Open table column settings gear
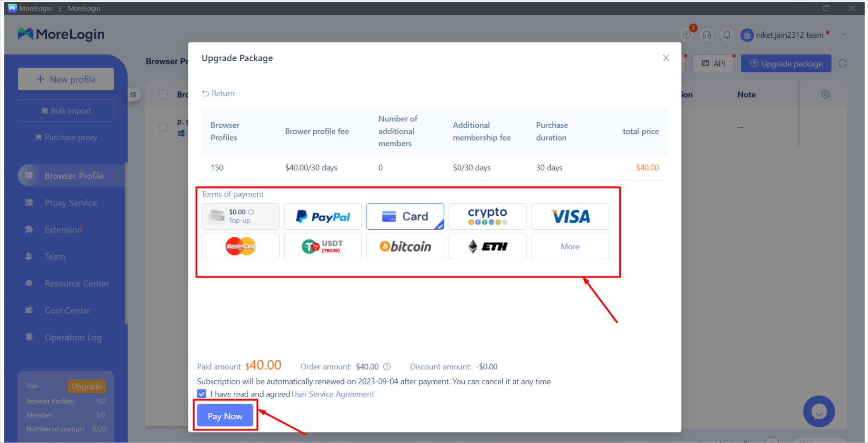Screen dimensions: 868x443 (x=825, y=94)
